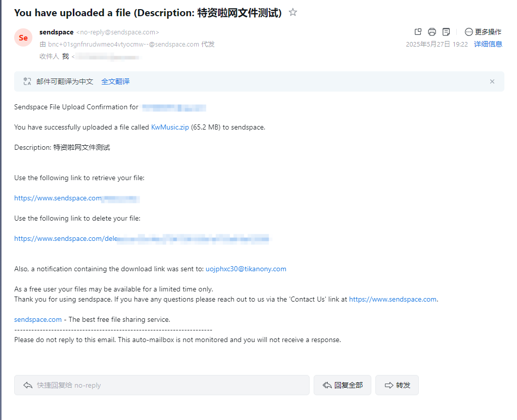
Task: Open 详细信息 details link
Action: pos(488,44)
